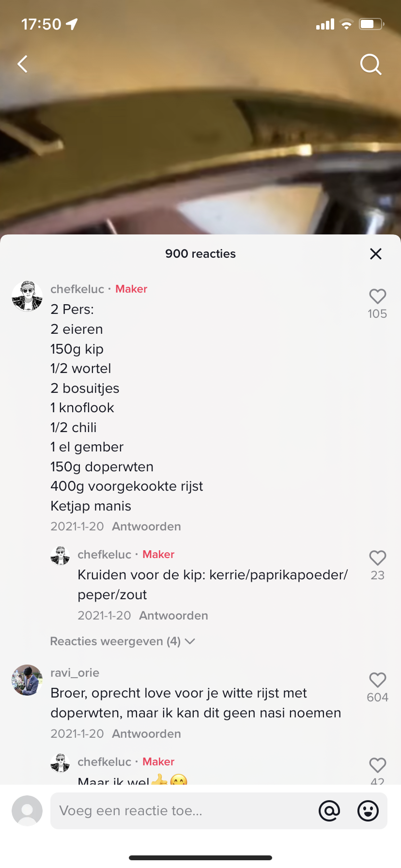Viewport: 401px width, 868px height.
Task: Tap chefkeluc username on the top comment
Action: pos(77,289)
